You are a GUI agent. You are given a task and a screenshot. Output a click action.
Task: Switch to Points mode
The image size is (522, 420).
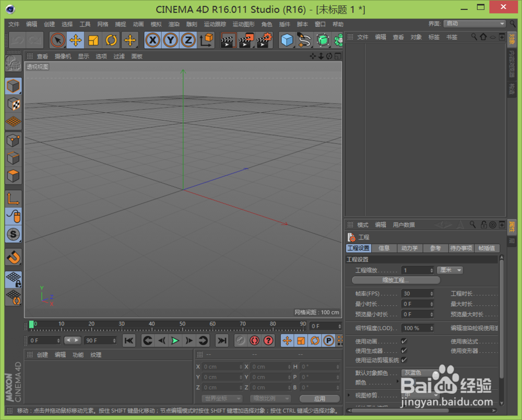click(14, 140)
